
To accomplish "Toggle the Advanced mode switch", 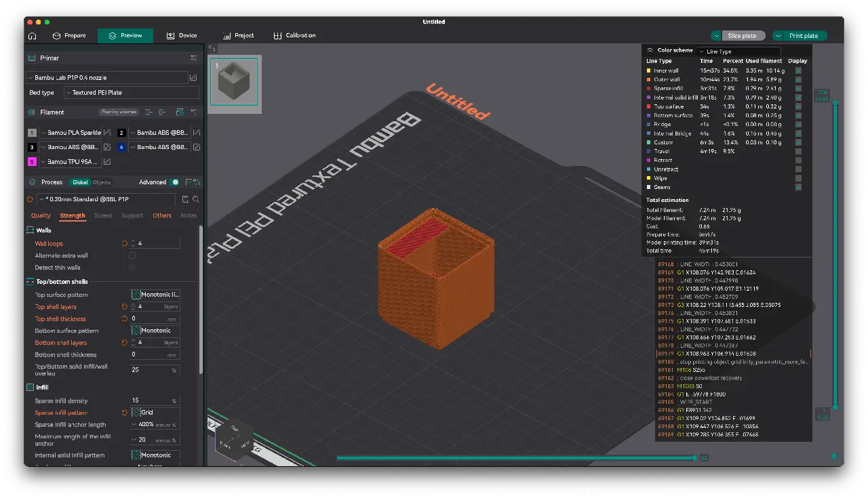I will click(174, 182).
